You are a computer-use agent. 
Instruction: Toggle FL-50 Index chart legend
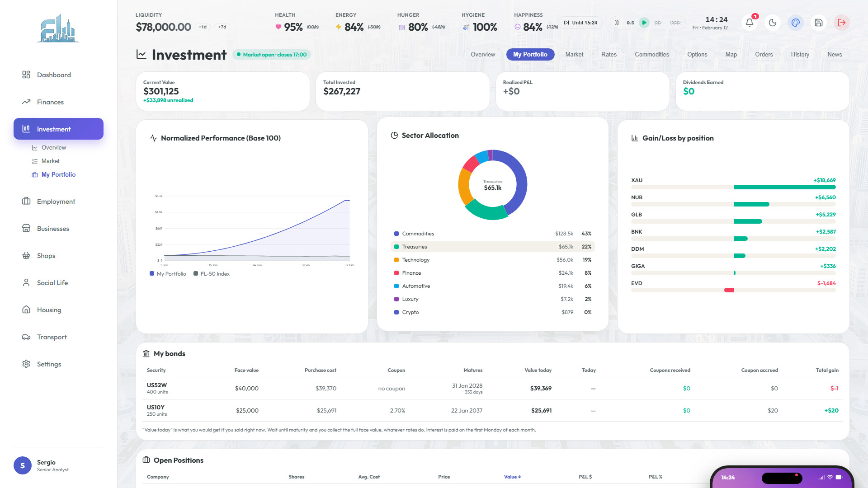point(212,274)
